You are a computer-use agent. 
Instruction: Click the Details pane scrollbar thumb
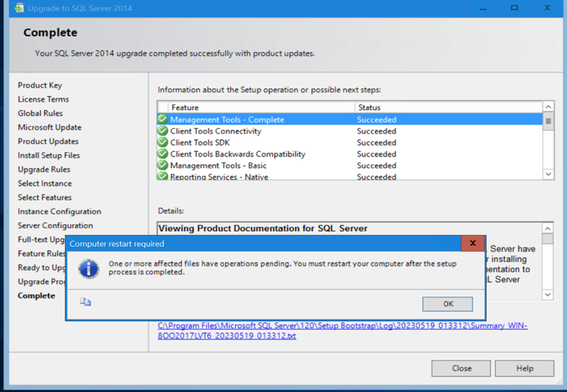[x=548, y=239]
